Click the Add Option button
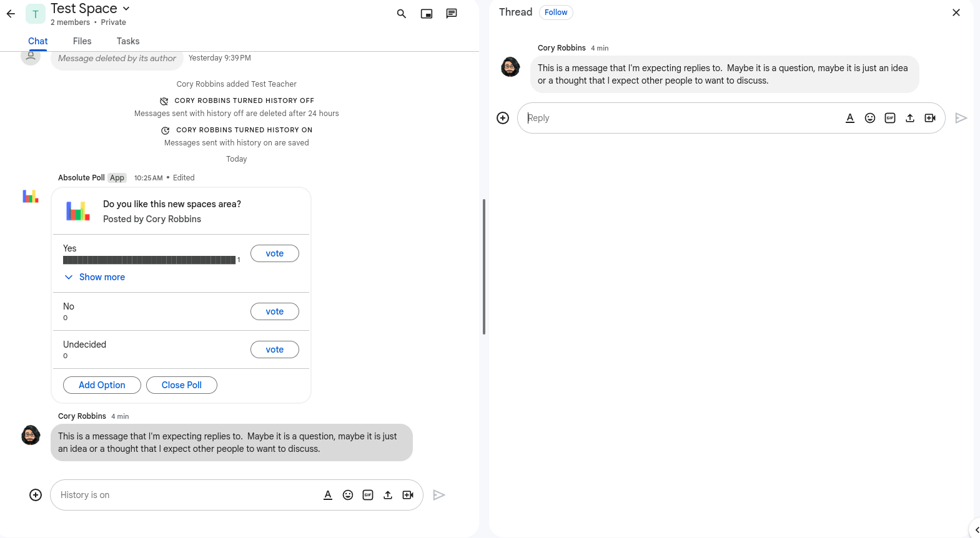 click(102, 385)
